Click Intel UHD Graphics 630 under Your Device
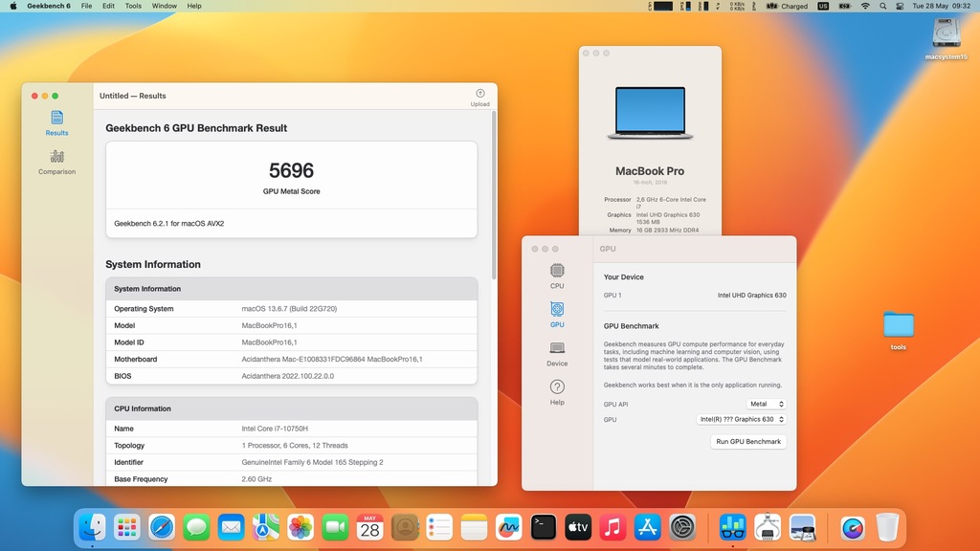The width and height of the screenshot is (980, 551). click(x=752, y=295)
